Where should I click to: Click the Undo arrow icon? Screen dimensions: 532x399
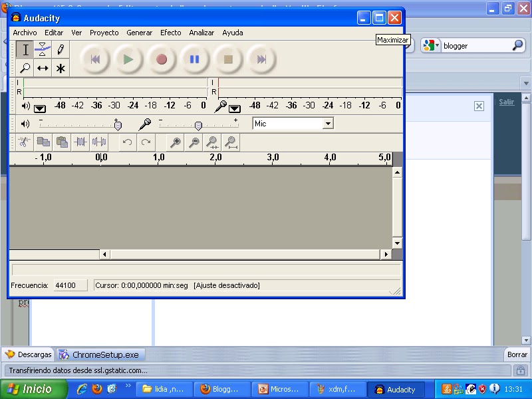tap(128, 142)
